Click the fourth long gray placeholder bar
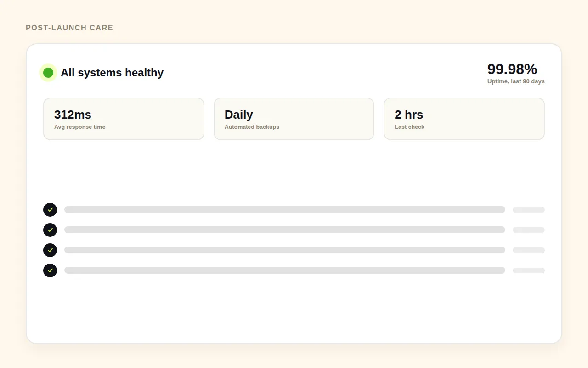The height and width of the screenshot is (368, 588). tap(285, 270)
